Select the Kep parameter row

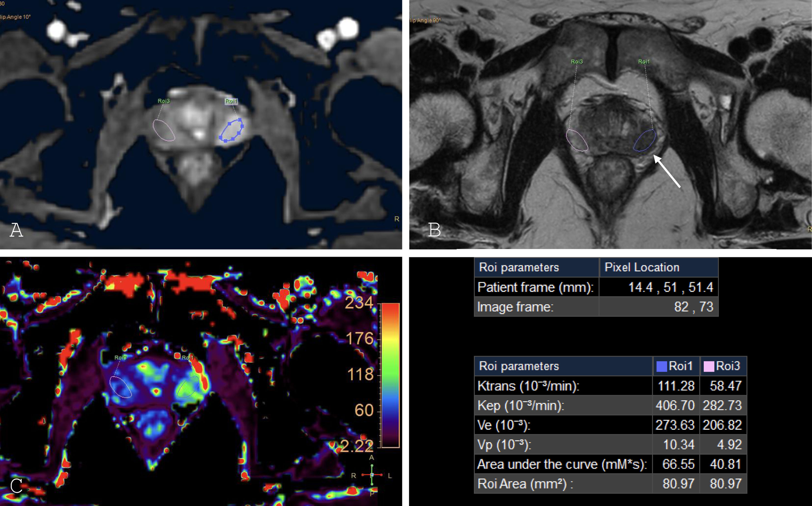pyautogui.click(x=521, y=406)
